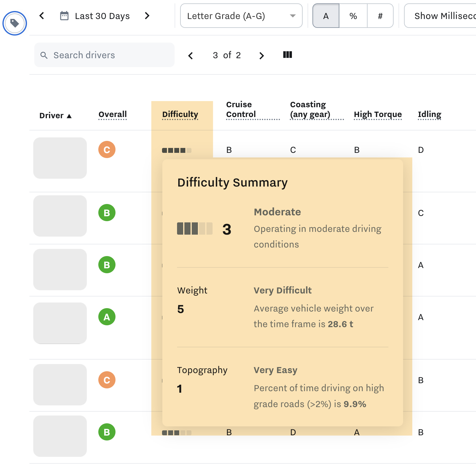
Task: Switch to percent '%' display mode
Action: (x=353, y=16)
